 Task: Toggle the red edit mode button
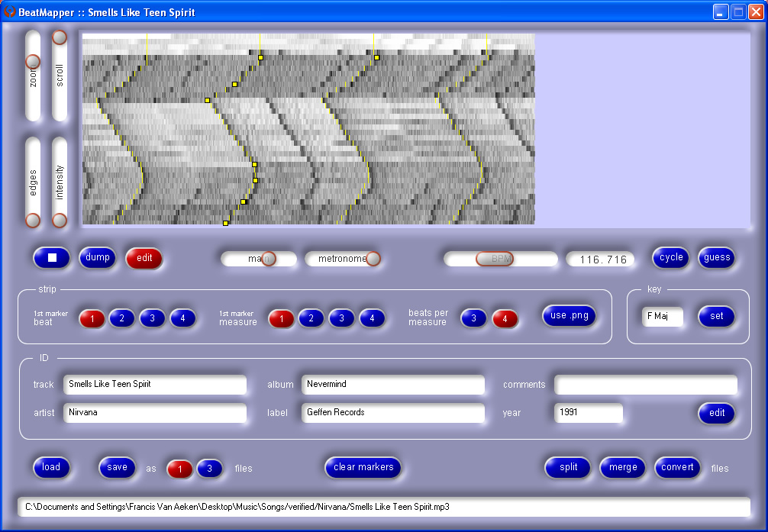pos(144,258)
